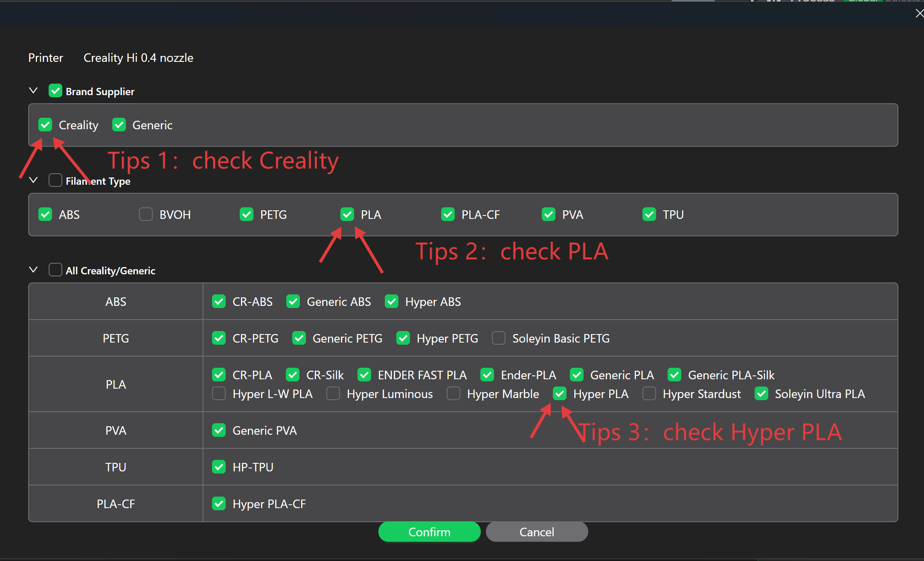Toggle the PETG filament type checkbox
924x561 pixels.
tap(247, 215)
